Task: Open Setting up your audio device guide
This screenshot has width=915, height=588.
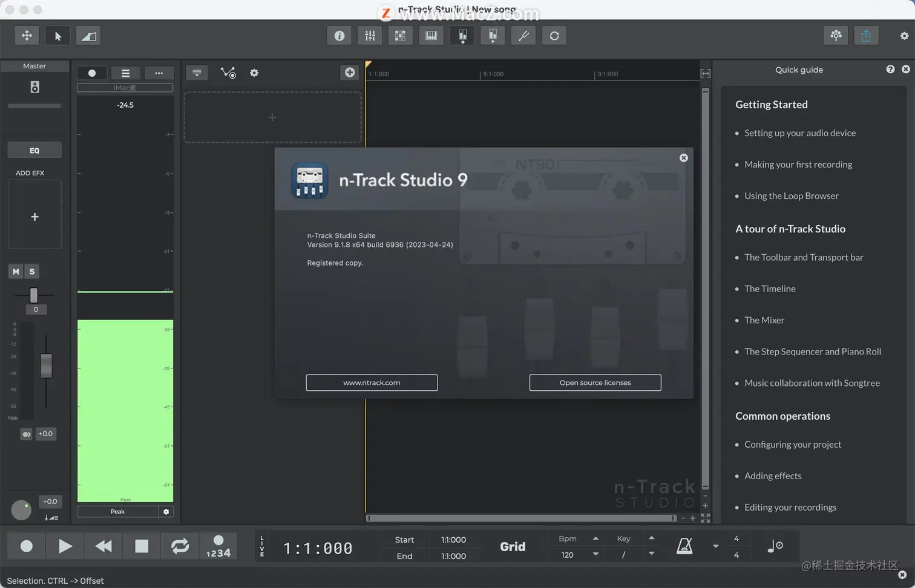Action: 800,133
